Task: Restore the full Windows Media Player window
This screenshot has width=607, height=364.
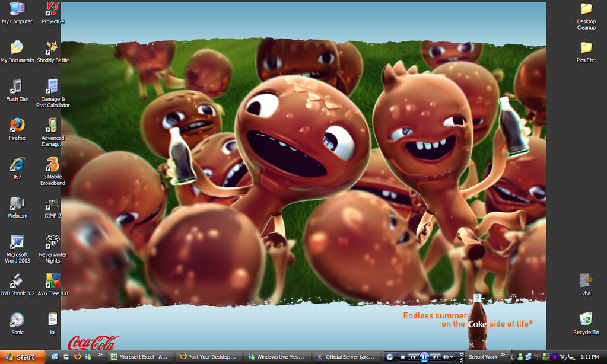Action: (x=461, y=359)
